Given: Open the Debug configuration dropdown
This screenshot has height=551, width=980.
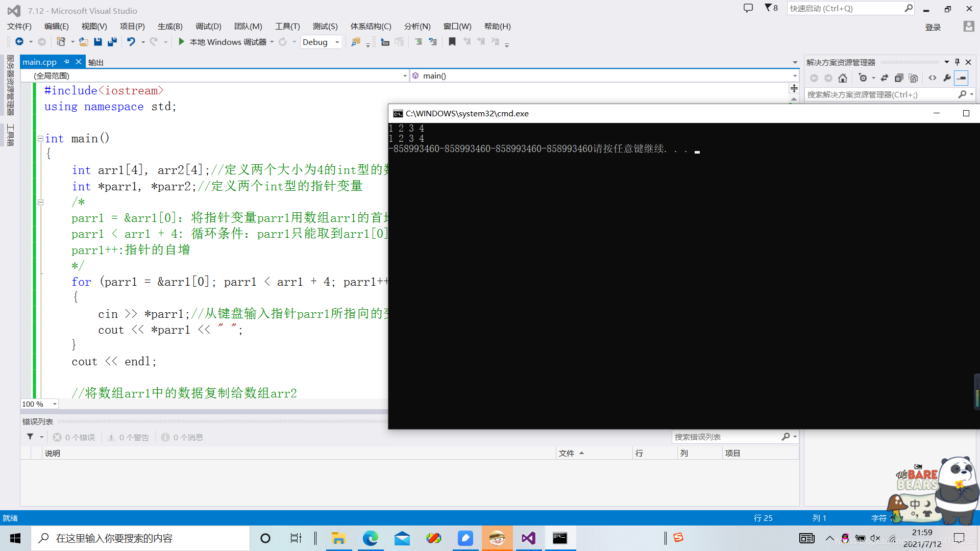Looking at the screenshot, I should (337, 42).
